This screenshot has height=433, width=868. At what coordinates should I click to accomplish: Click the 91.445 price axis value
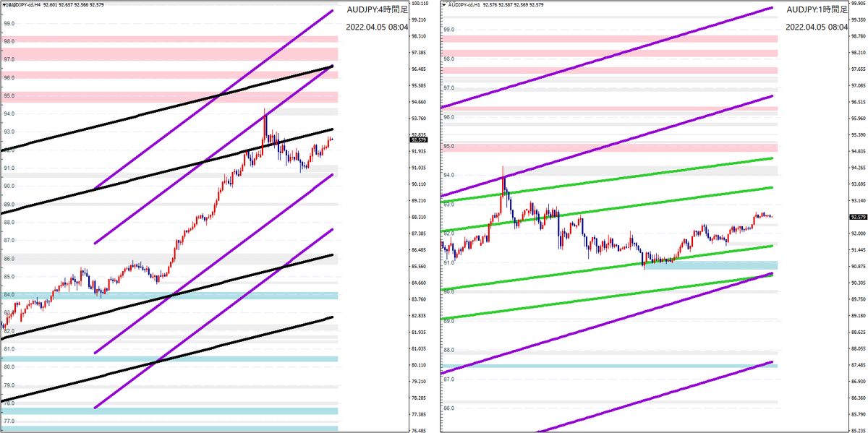(x=859, y=249)
